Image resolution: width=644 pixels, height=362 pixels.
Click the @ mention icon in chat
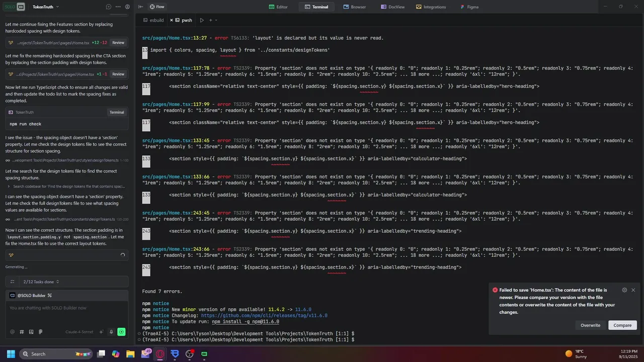pyautogui.click(x=13, y=332)
